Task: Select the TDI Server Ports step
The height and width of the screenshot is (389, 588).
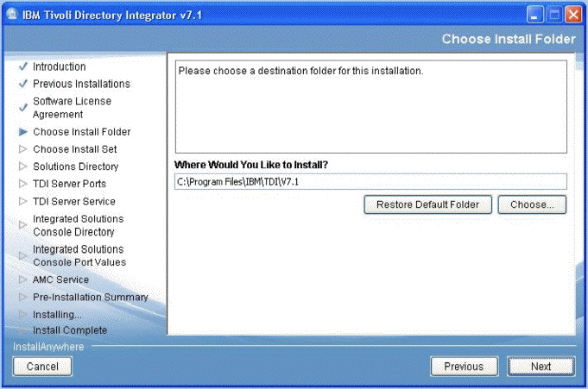Action: (x=69, y=184)
